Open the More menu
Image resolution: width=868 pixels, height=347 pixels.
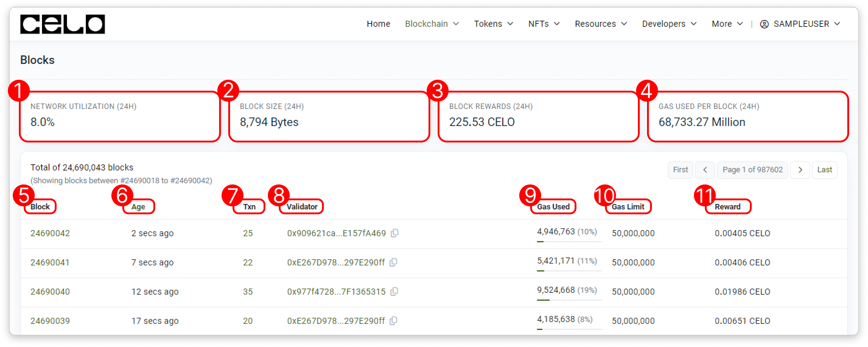pyautogui.click(x=727, y=24)
